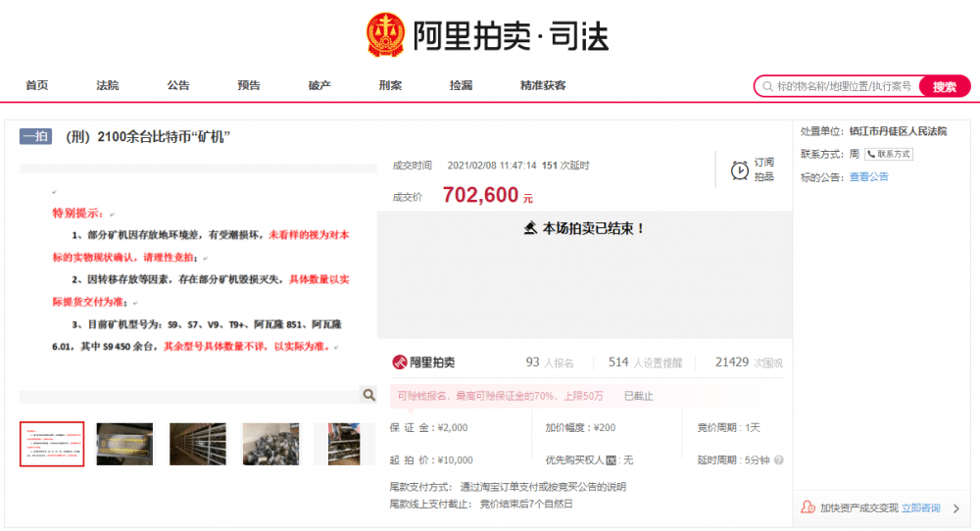Focus the search input field

pos(844,86)
